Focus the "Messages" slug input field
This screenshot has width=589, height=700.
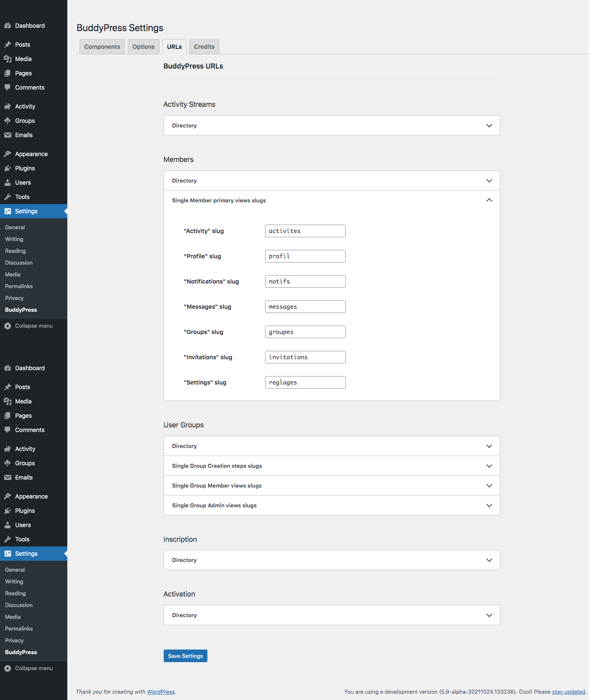[x=305, y=307]
